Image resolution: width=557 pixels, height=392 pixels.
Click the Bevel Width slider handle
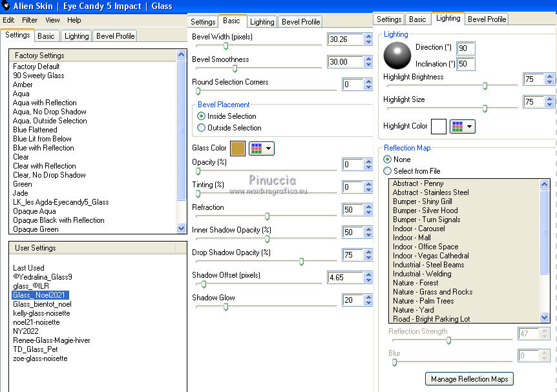coord(226,46)
